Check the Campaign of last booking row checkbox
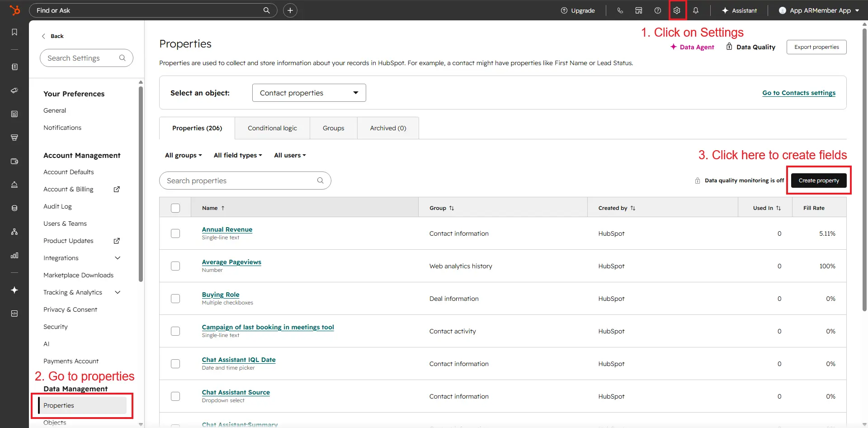The width and height of the screenshot is (868, 428). tap(175, 331)
